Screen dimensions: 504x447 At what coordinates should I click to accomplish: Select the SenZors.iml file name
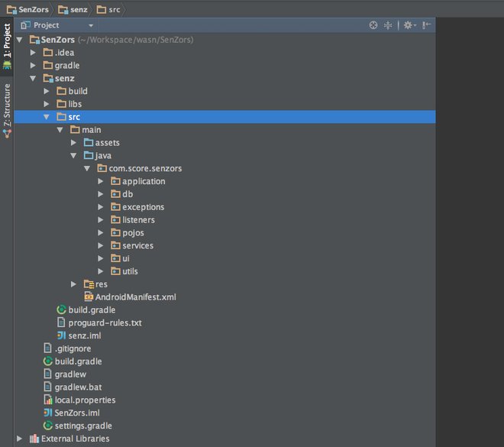(77, 413)
